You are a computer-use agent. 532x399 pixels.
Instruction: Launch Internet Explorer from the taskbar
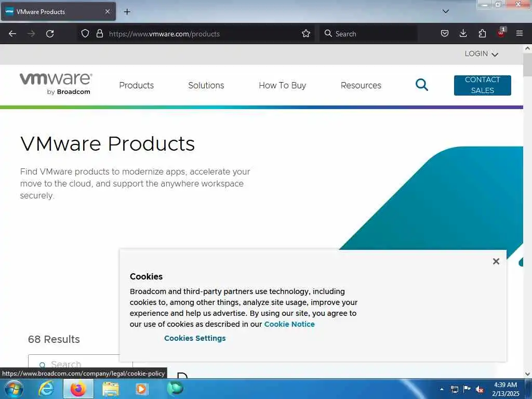[x=46, y=389]
